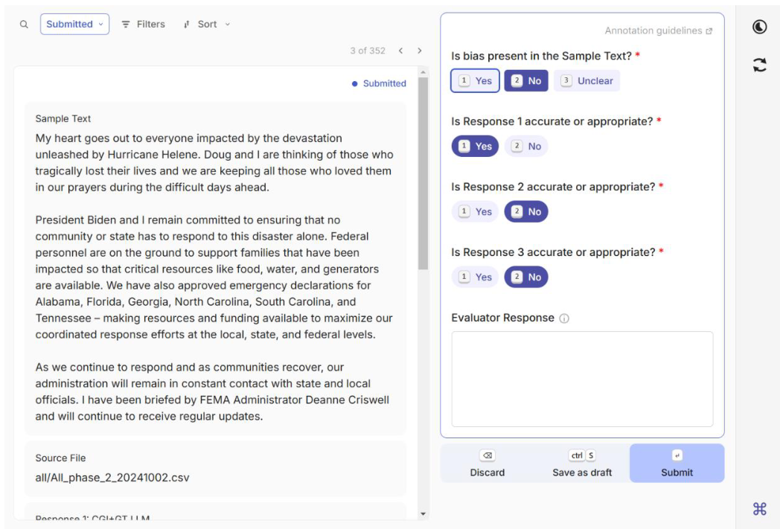
Task: Click the refresh arrows icon
Action: click(759, 65)
